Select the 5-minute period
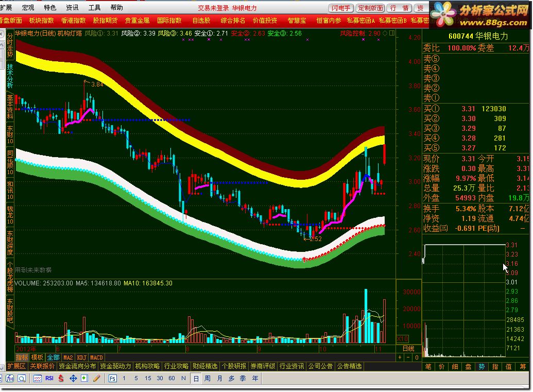 (x=136, y=379)
